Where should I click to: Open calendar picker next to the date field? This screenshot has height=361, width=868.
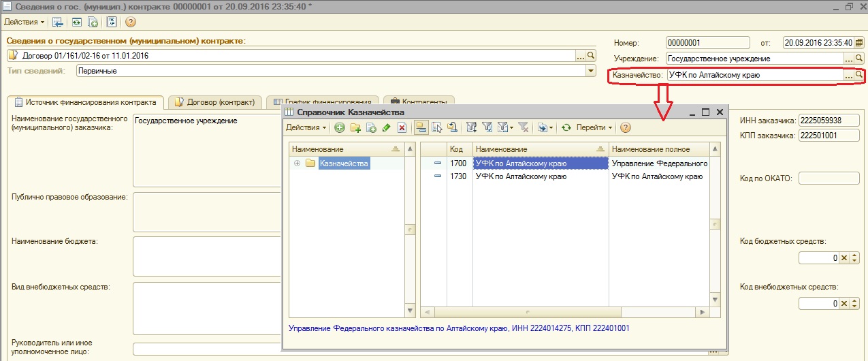tap(858, 42)
